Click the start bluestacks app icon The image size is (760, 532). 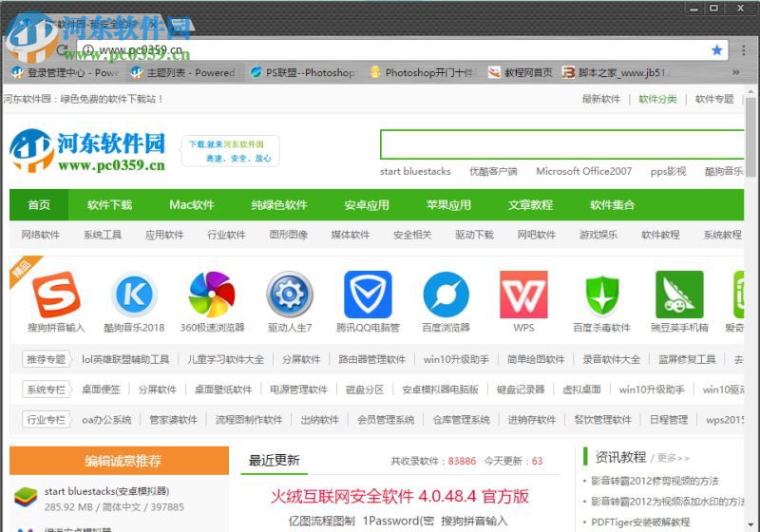point(26,498)
